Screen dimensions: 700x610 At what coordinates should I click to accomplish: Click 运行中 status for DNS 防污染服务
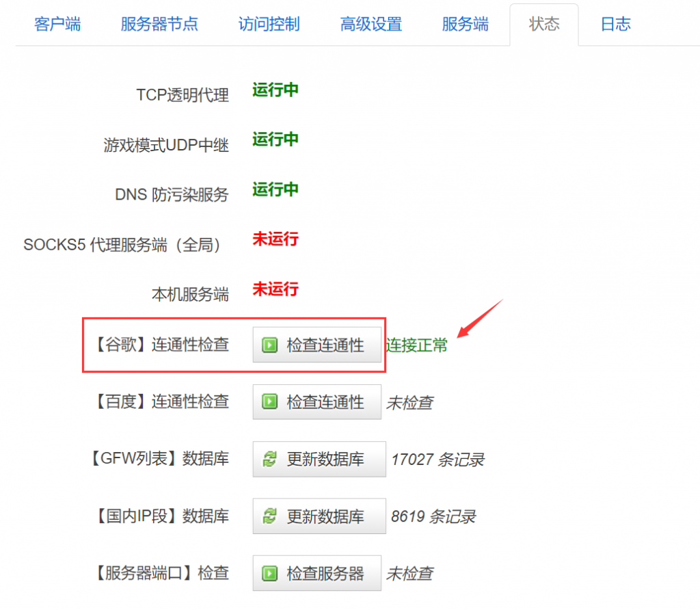(275, 189)
